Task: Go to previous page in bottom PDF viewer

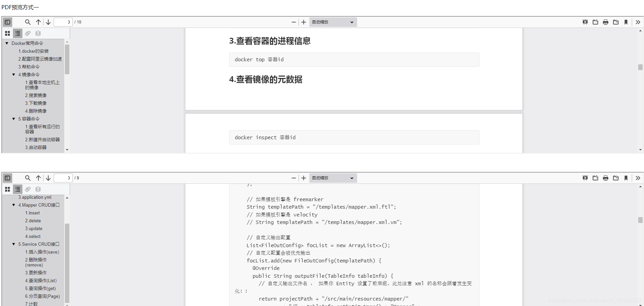Action: [x=38, y=178]
